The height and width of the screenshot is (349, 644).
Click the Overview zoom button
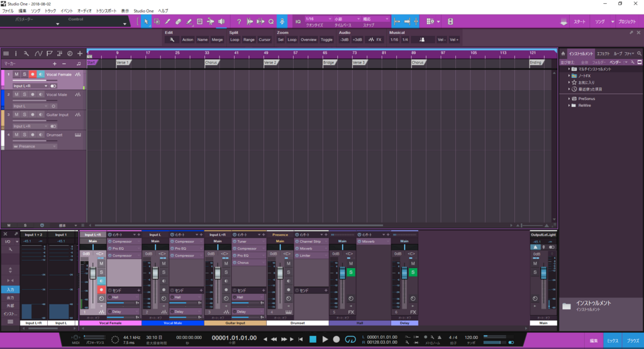click(308, 40)
